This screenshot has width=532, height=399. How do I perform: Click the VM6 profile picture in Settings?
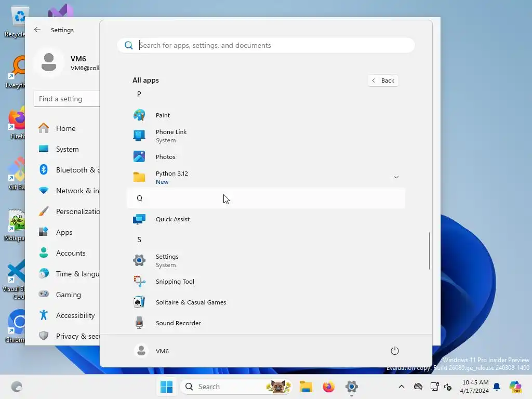tap(49, 62)
